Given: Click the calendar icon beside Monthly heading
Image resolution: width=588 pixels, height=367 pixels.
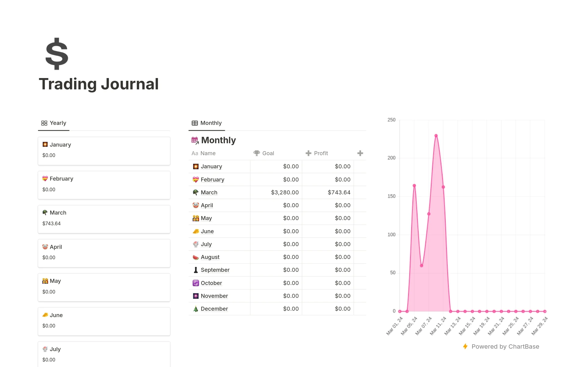Looking at the screenshot, I should click(x=195, y=140).
